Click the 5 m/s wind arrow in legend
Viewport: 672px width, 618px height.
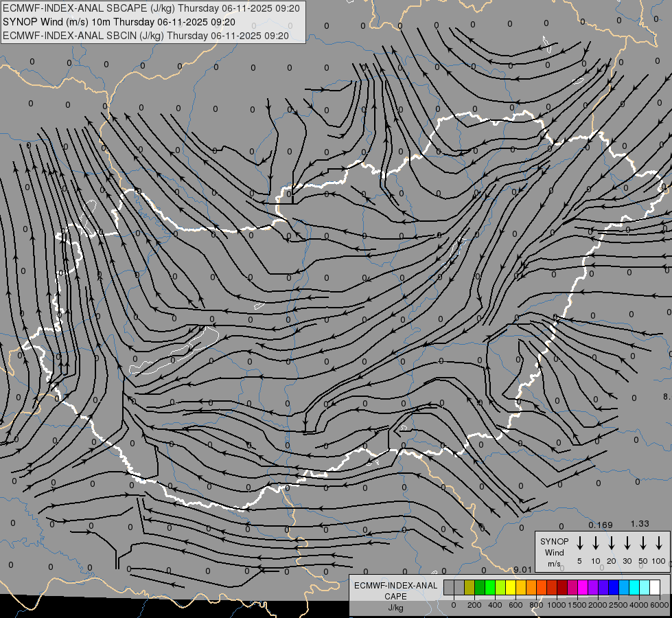[579, 543]
